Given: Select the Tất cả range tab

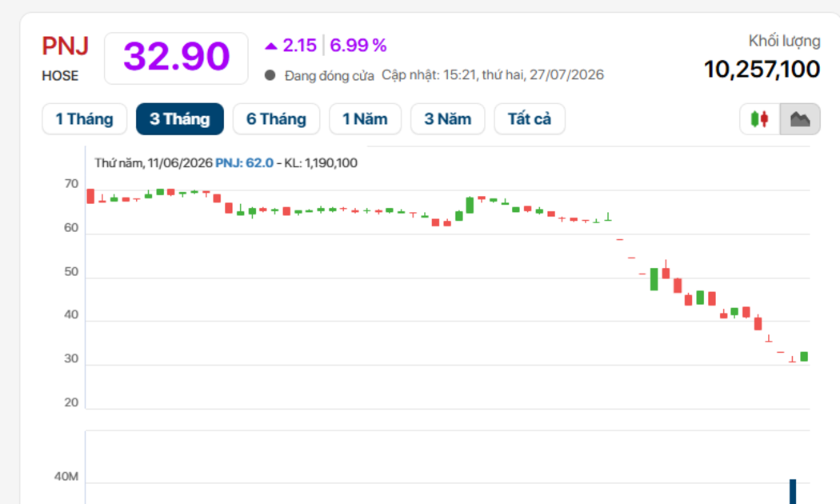Looking at the screenshot, I should [530, 119].
